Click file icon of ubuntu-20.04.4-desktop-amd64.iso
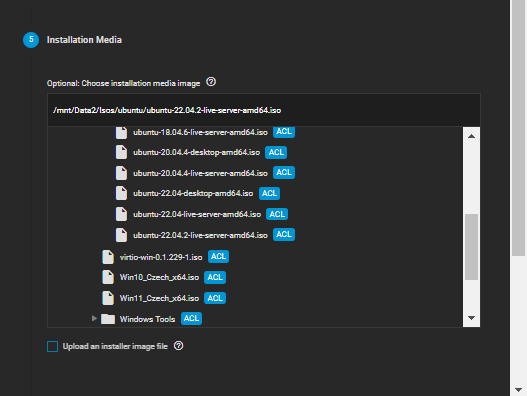527x396 pixels. (x=121, y=152)
